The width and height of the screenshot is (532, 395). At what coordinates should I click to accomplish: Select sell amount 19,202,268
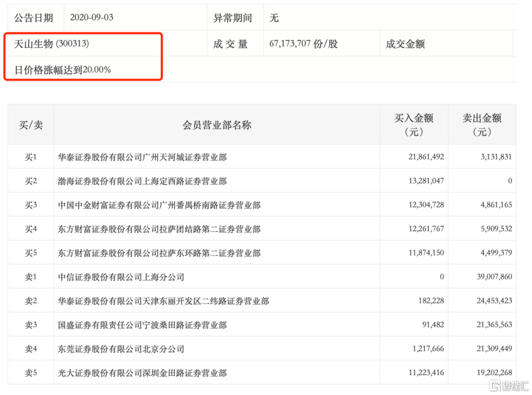click(495, 373)
